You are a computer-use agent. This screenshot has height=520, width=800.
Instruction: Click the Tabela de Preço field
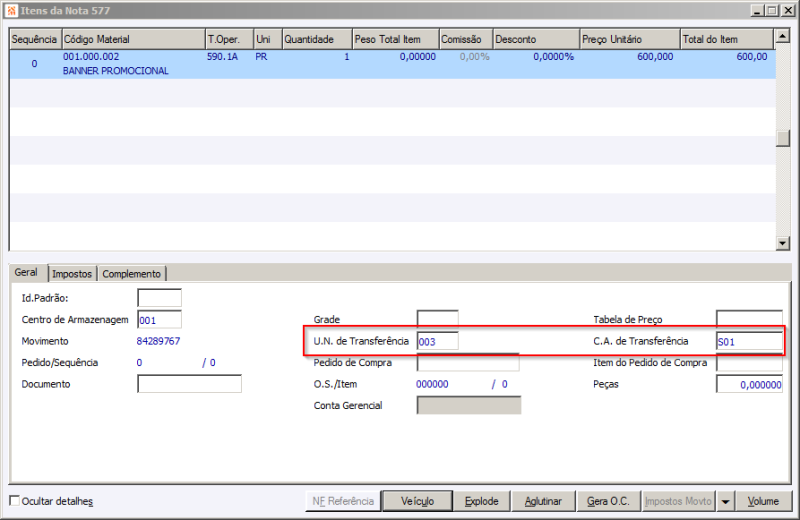749,319
